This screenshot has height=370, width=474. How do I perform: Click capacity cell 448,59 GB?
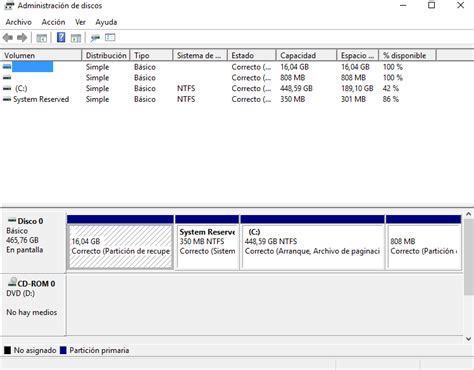tap(296, 89)
